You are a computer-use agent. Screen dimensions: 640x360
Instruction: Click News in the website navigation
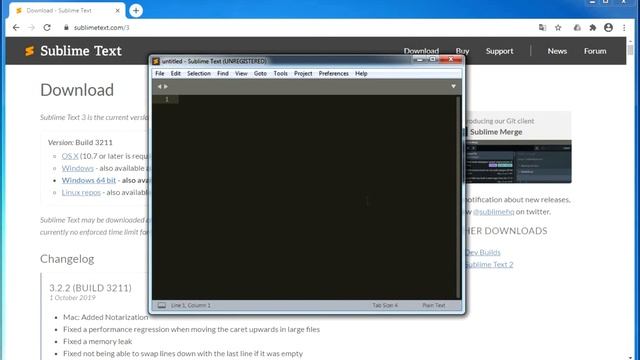(x=557, y=51)
